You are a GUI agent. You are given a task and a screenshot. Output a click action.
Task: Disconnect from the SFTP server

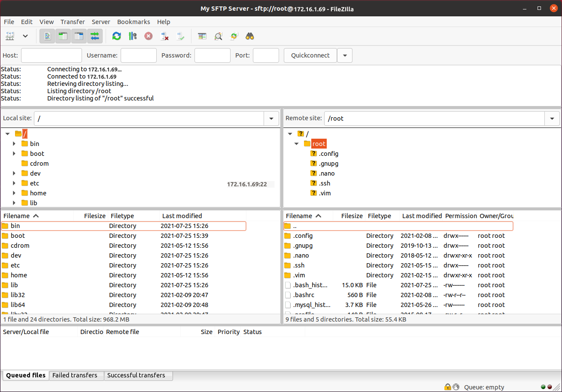[164, 36]
